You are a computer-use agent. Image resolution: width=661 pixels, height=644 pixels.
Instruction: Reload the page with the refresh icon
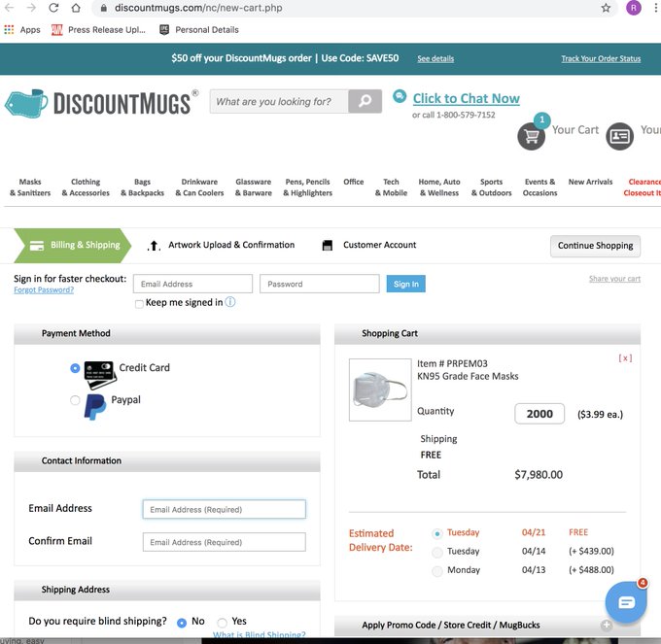coord(53,8)
